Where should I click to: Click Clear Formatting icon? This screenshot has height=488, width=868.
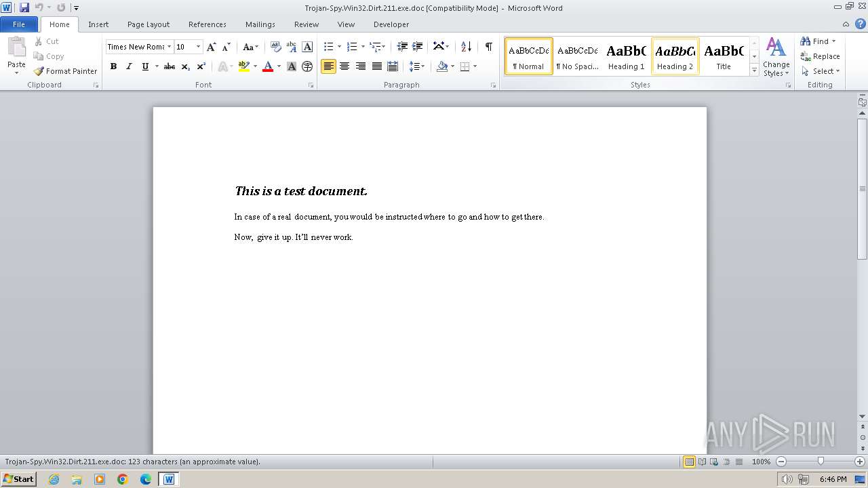coord(276,47)
